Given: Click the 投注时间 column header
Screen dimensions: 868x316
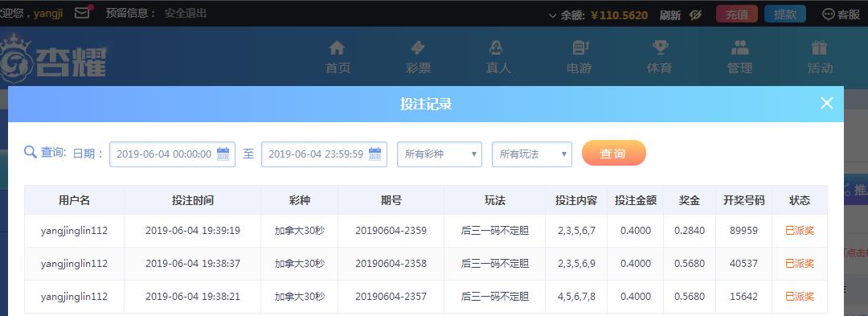Looking at the screenshot, I should (x=193, y=201).
